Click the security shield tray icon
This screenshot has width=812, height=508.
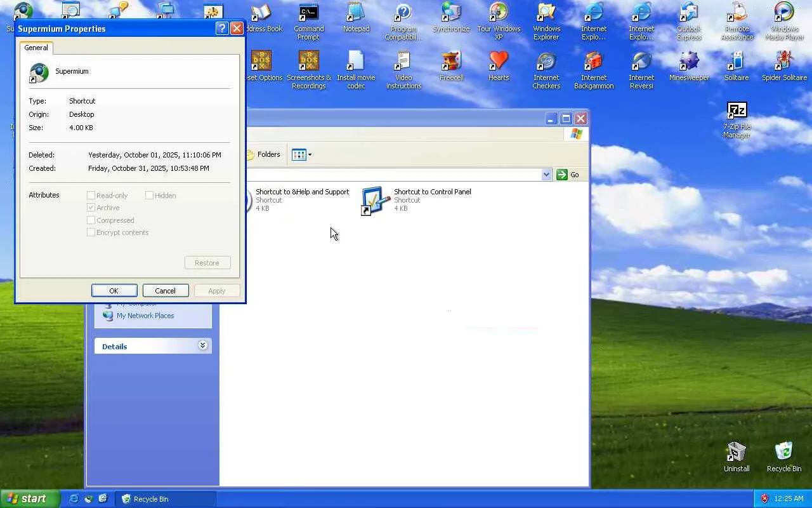764,498
